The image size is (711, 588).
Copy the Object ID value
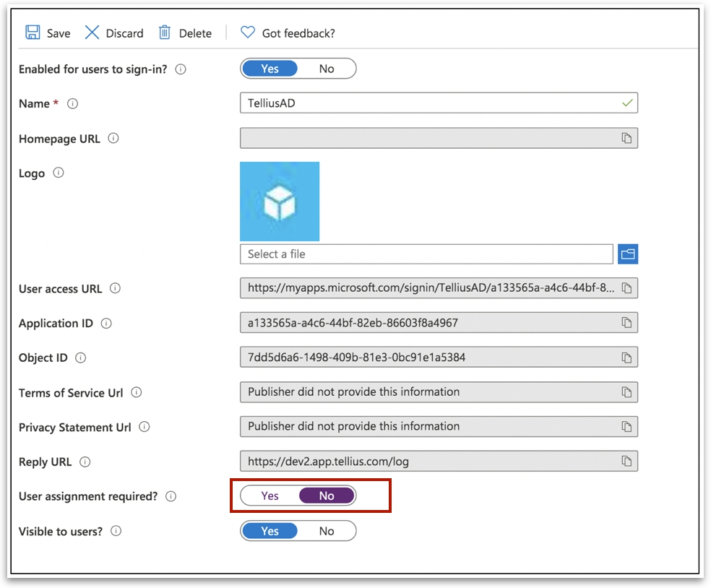(626, 358)
